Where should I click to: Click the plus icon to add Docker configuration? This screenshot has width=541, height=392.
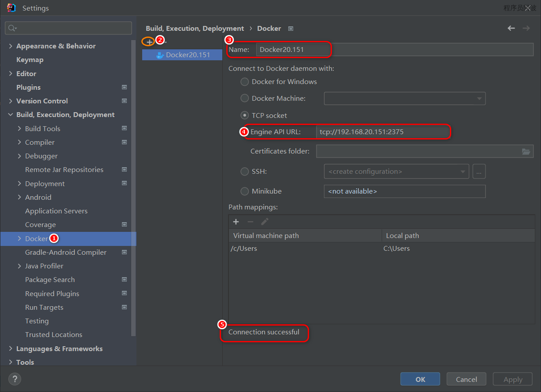[x=149, y=41]
